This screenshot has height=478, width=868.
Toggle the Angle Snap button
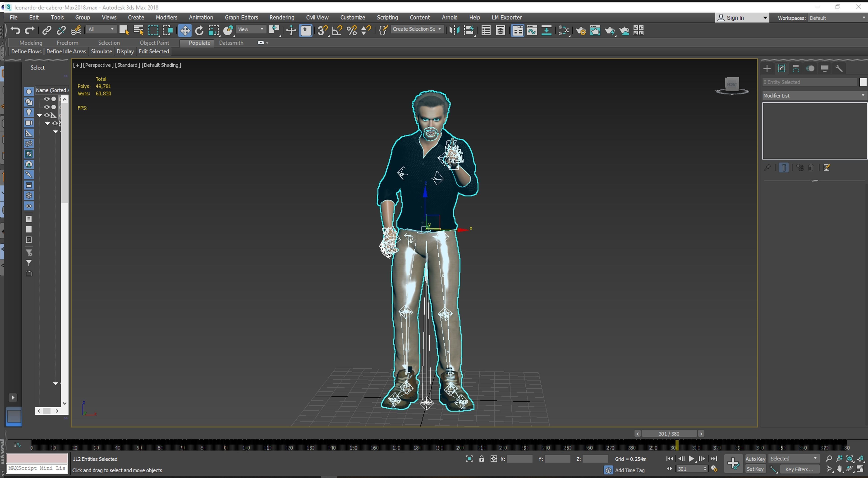tap(337, 31)
